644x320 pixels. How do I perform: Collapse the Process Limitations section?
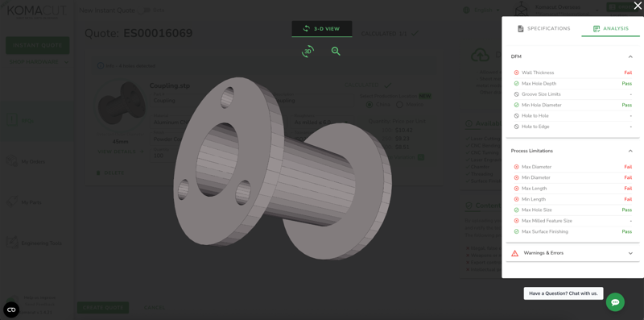[630, 151]
